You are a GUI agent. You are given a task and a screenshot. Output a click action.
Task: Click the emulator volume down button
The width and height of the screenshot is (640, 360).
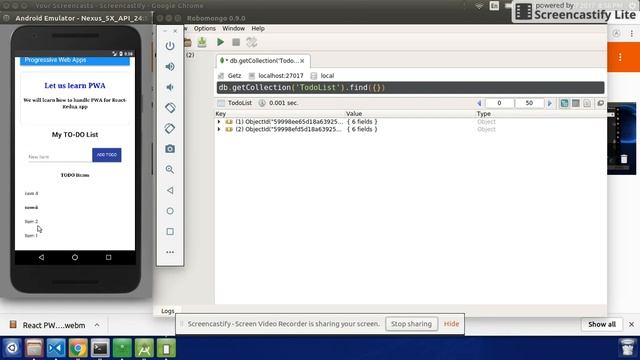170,87
